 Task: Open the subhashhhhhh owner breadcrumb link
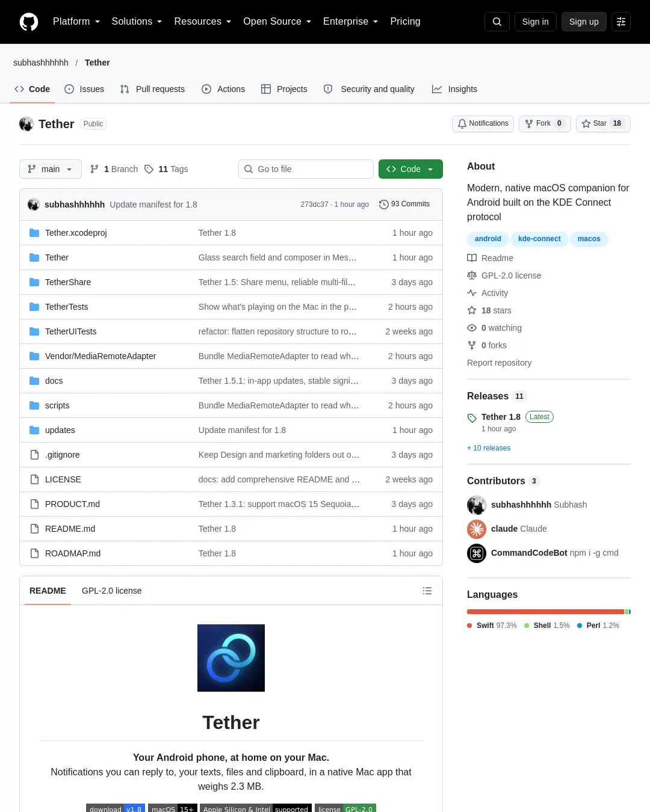[41, 63]
